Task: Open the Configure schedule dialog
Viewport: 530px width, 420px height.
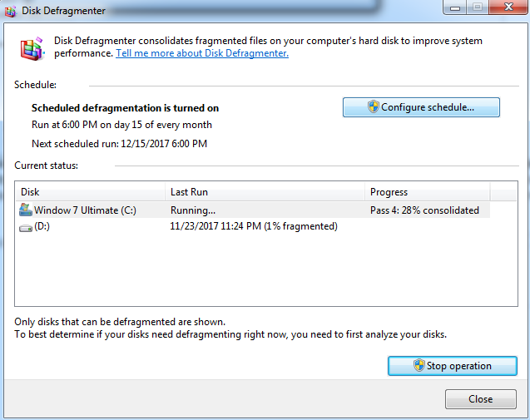Action: point(421,107)
